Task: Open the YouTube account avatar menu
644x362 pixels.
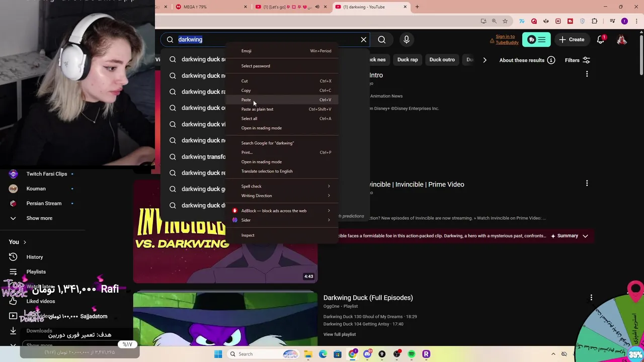Action: [622, 39]
